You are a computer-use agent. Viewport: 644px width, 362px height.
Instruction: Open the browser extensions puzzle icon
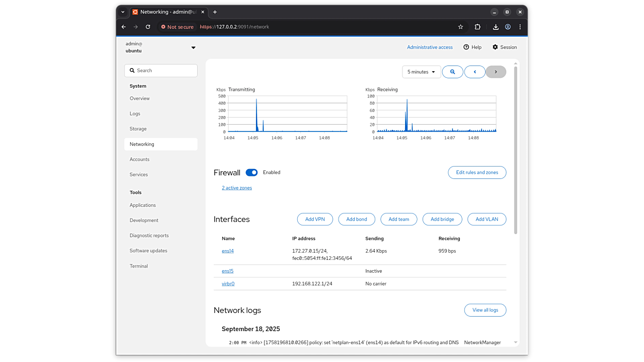click(x=477, y=27)
